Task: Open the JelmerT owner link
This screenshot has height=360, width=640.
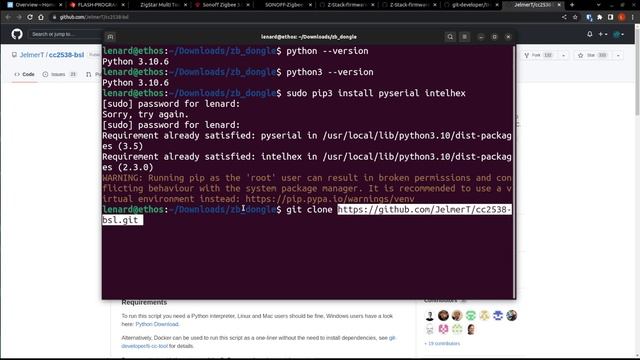Action: (x=32, y=55)
